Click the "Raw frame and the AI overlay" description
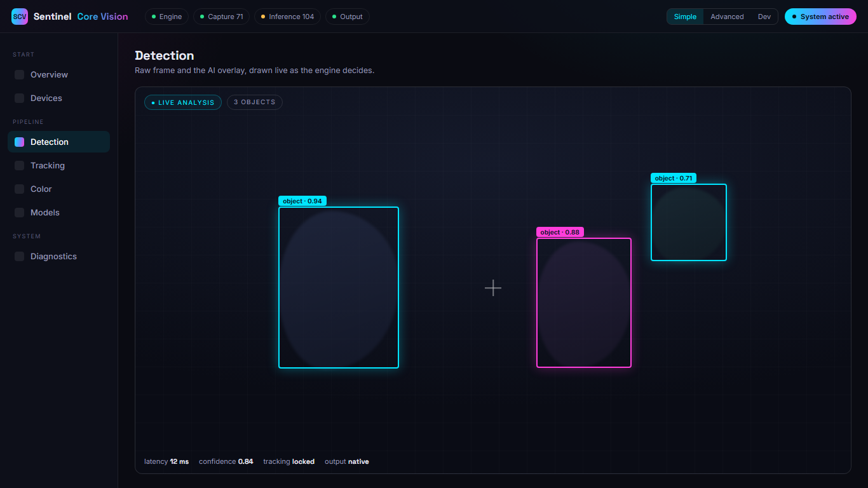 [255, 71]
